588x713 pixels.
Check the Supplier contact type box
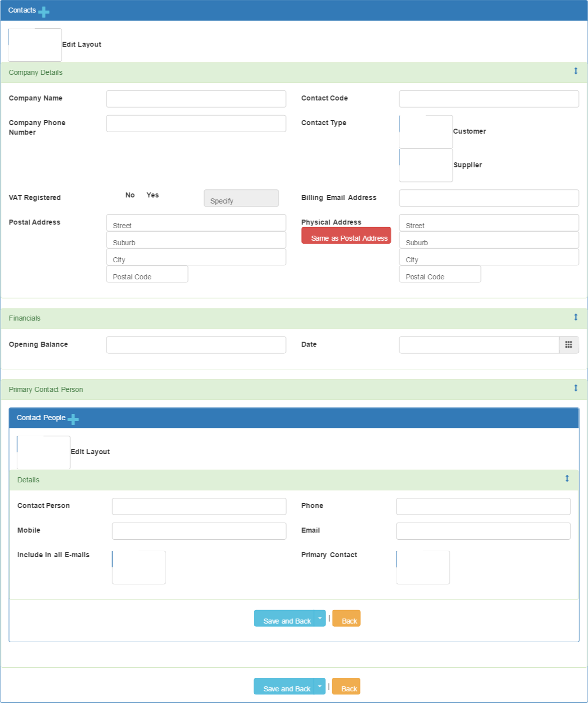point(426,165)
